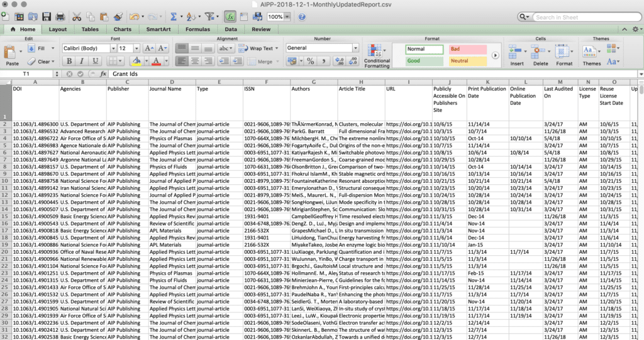The width and height of the screenshot is (644, 340).
Task: Show more cell styles arrow
Action: click(x=496, y=55)
